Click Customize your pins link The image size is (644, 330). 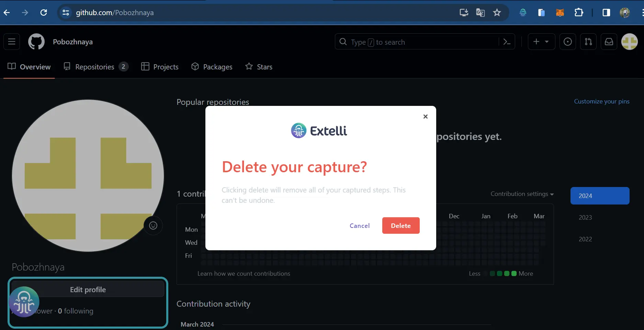(x=602, y=101)
